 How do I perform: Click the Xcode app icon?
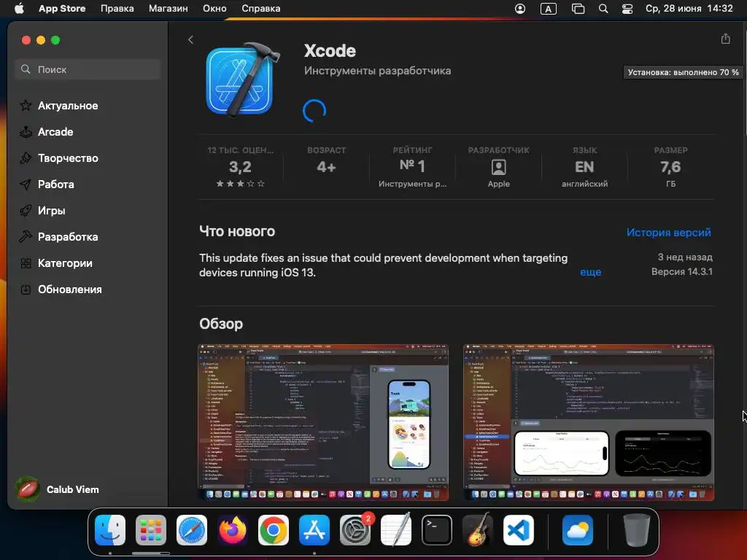242,80
